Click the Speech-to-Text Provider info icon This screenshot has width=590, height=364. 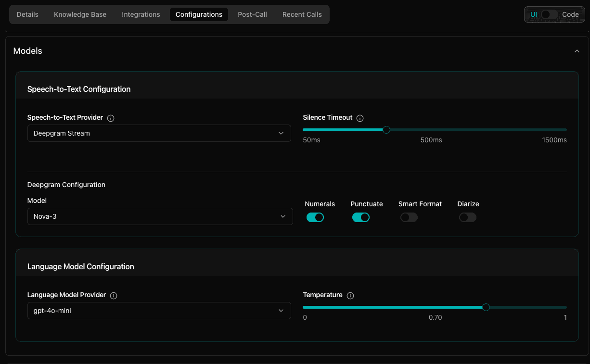click(111, 118)
